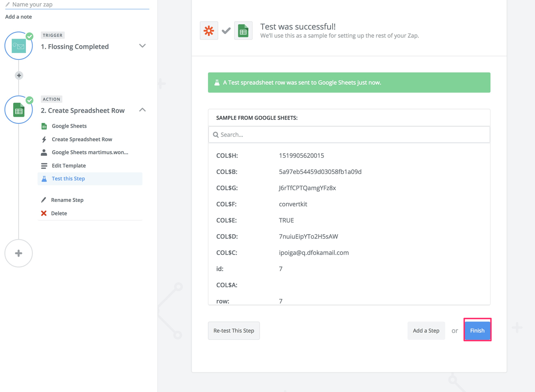
Task: Click the Test was successful! heading
Action: [298, 27]
